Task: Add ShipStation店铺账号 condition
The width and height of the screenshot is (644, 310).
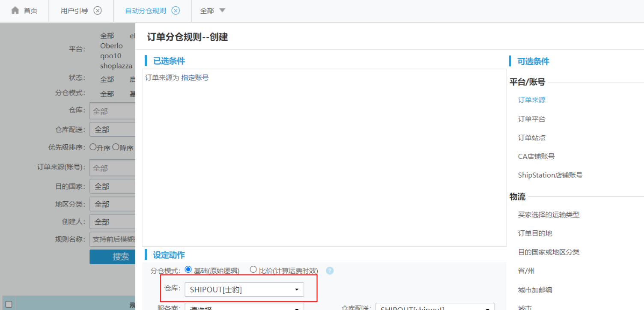Action: click(550, 175)
